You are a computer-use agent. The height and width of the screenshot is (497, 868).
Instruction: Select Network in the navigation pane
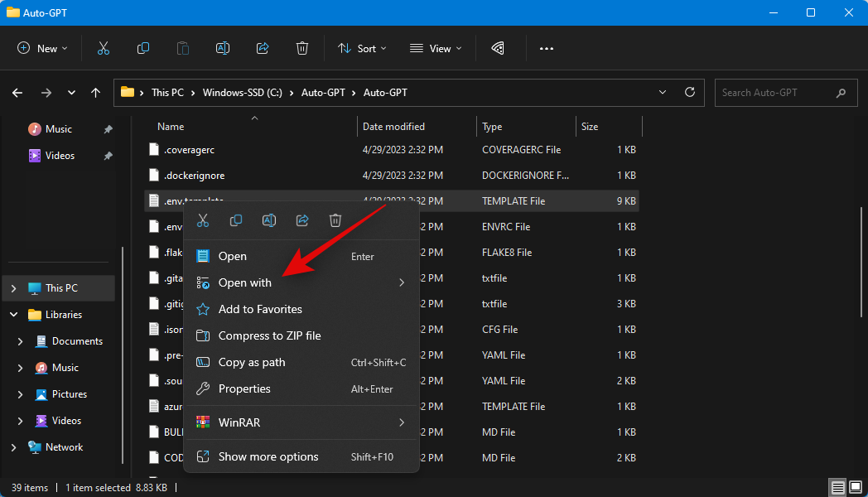65,447
